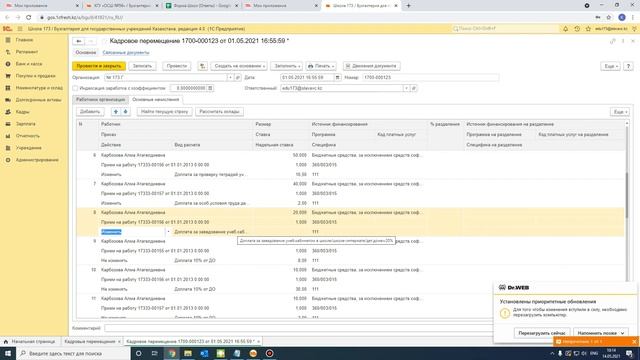
Task: Click the Провести и закрыть button
Action: 99,66
